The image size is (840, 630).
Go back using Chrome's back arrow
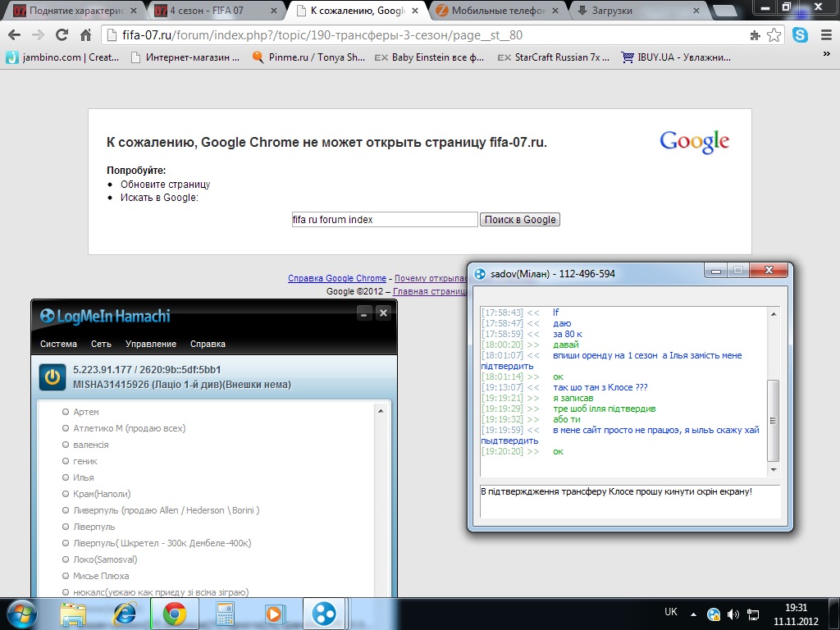pyautogui.click(x=15, y=35)
